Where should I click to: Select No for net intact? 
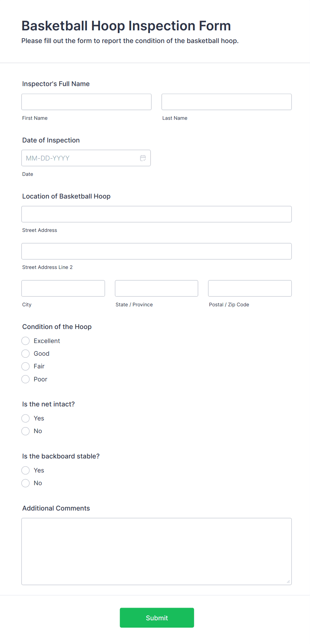[x=26, y=431]
